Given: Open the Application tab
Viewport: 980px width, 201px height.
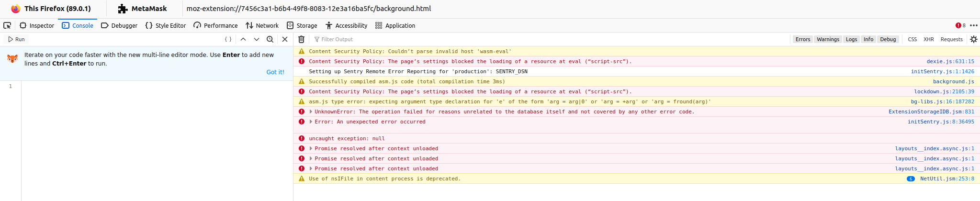Looking at the screenshot, I should pyautogui.click(x=395, y=25).
